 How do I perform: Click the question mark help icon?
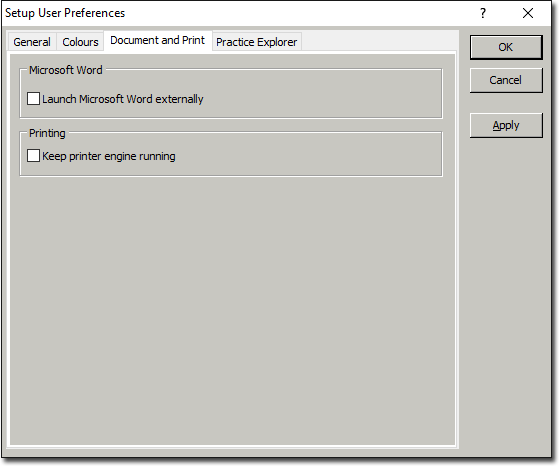pos(483,13)
